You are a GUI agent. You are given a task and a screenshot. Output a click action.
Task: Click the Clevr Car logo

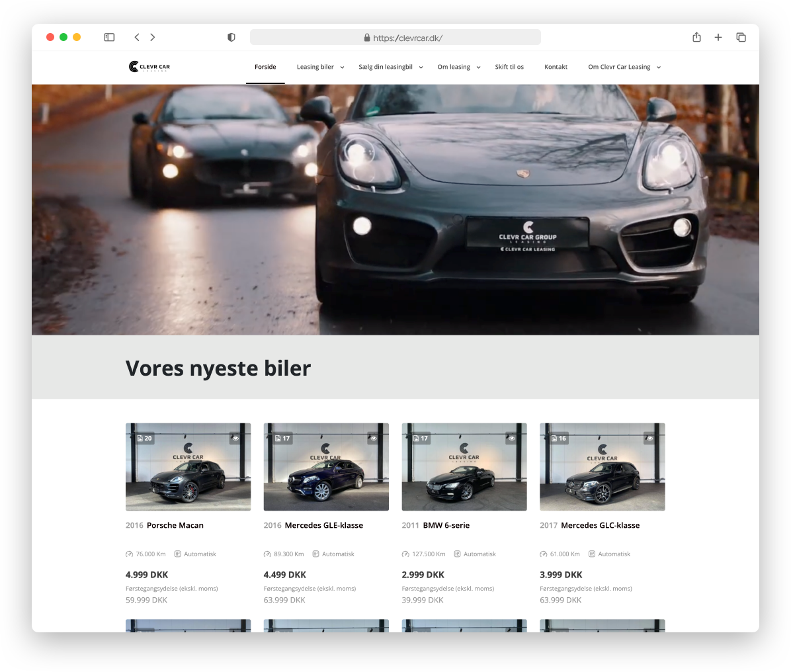pyautogui.click(x=149, y=67)
